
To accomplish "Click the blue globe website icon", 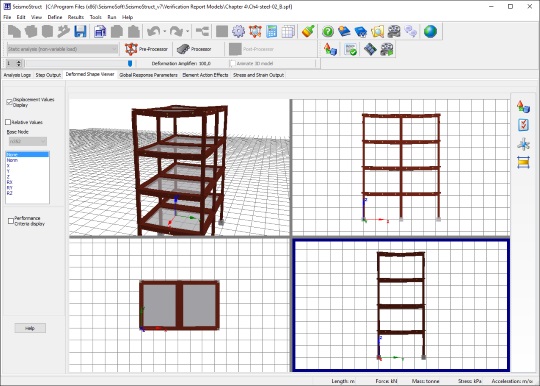I will [430, 32].
